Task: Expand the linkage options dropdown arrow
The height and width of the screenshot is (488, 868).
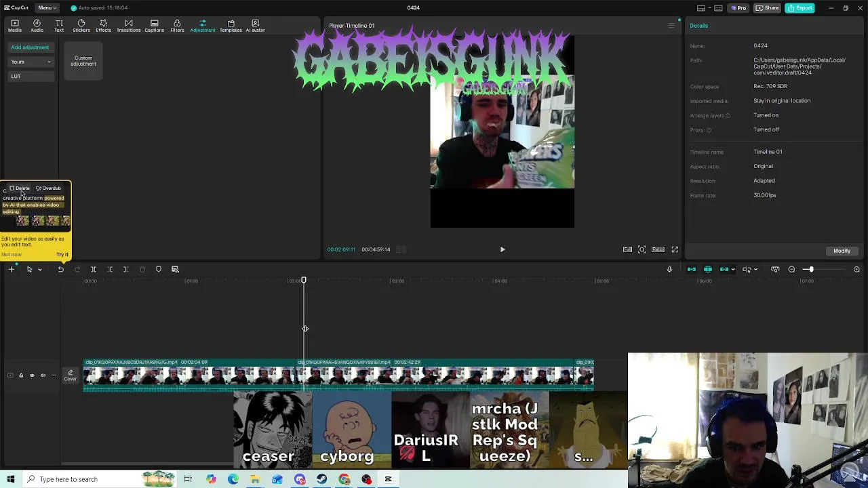Action: point(733,270)
